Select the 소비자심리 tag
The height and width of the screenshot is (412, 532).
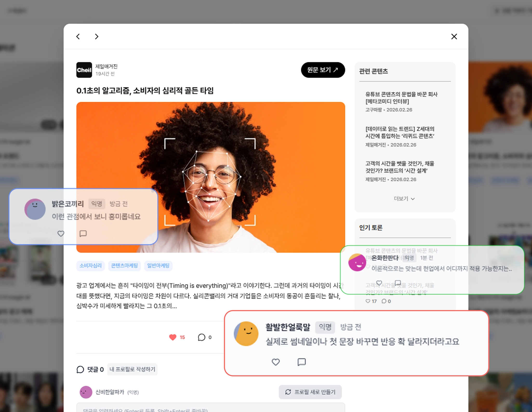click(90, 265)
